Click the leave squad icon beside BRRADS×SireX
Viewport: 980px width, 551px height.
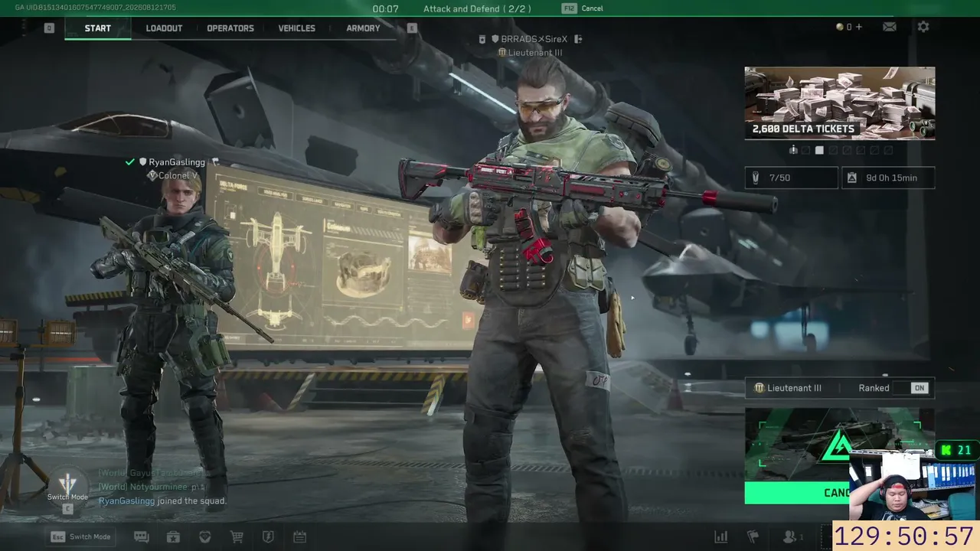pos(578,39)
